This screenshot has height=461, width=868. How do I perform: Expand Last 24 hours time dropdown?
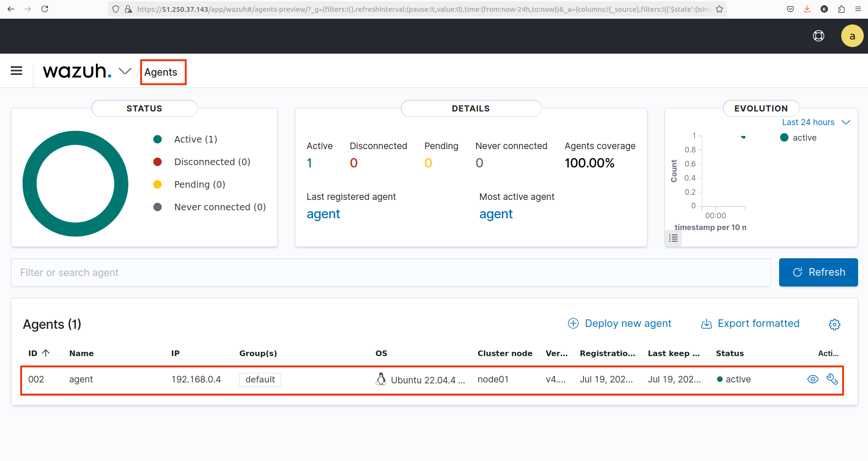[x=816, y=122]
